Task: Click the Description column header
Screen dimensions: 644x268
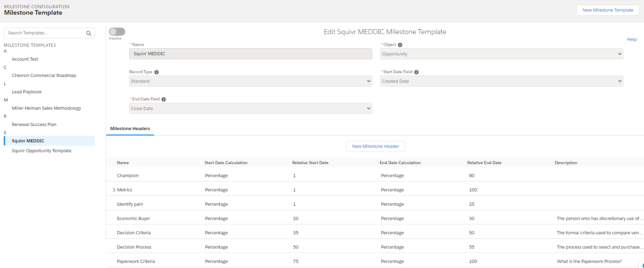Action: (566, 163)
